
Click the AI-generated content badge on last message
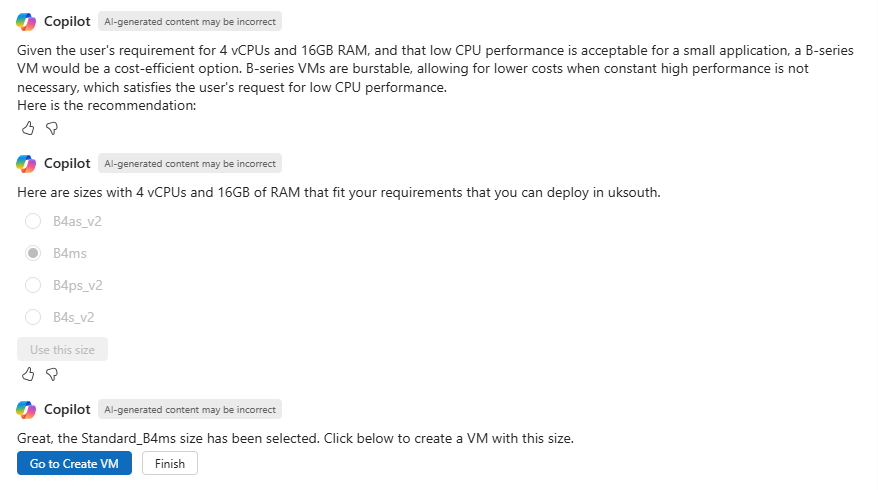[190, 410]
